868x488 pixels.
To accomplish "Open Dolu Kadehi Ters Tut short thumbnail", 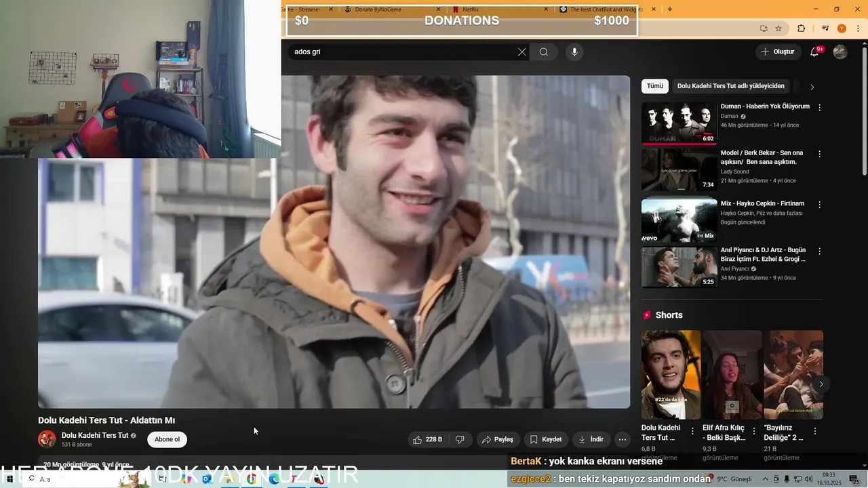I will 671,375.
